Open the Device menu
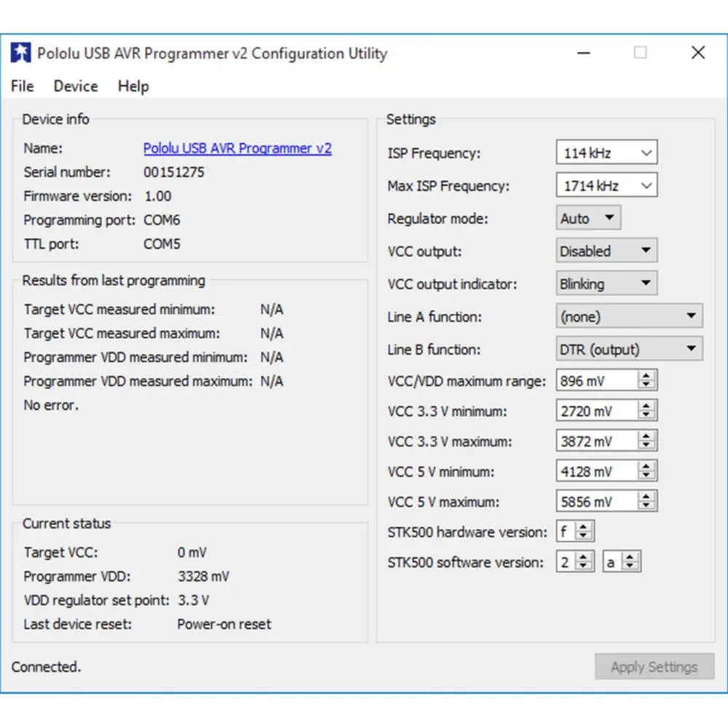Image resolution: width=728 pixels, height=728 pixels. pos(76,86)
